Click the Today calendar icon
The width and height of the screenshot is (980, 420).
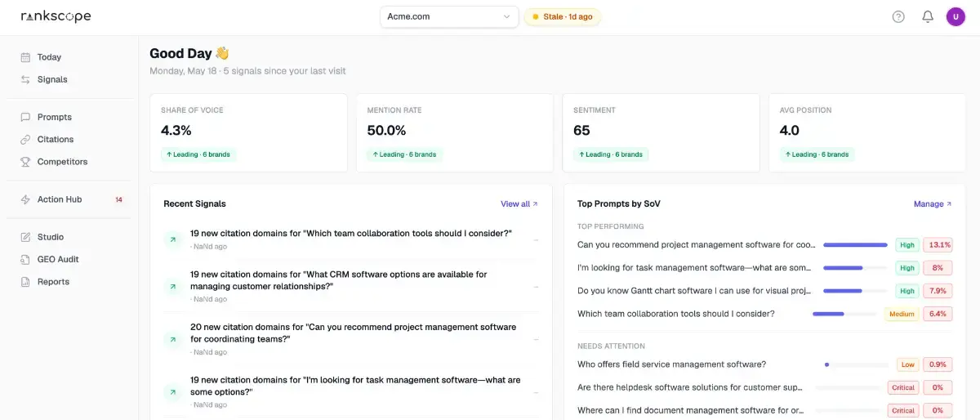click(x=25, y=57)
